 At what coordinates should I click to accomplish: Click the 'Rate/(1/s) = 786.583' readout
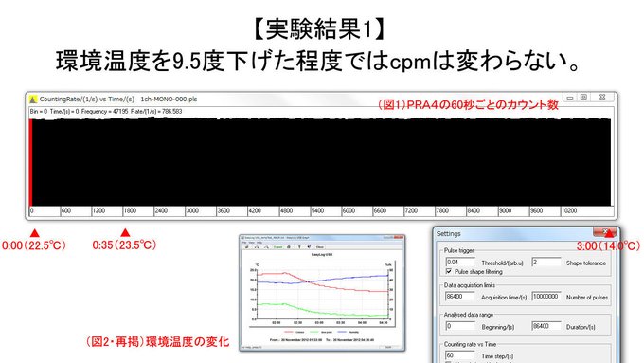pyautogui.click(x=156, y=112)
